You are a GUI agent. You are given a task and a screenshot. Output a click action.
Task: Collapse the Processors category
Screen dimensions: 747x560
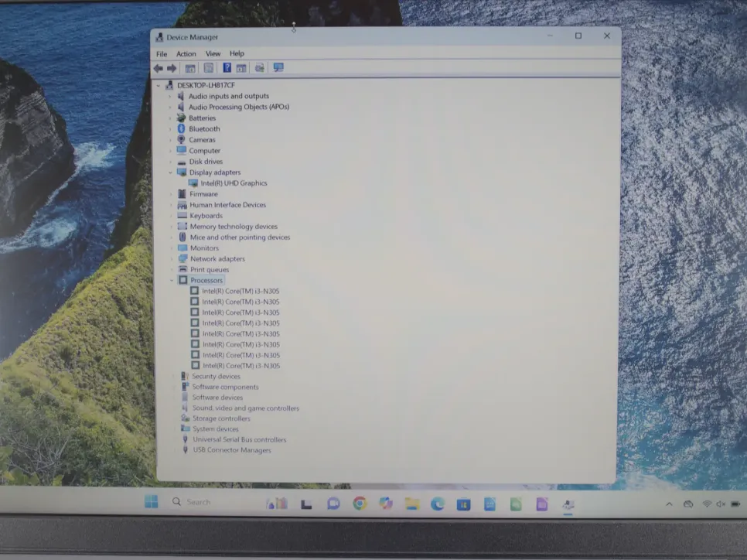pyautogui.click(x=172, y=280)
